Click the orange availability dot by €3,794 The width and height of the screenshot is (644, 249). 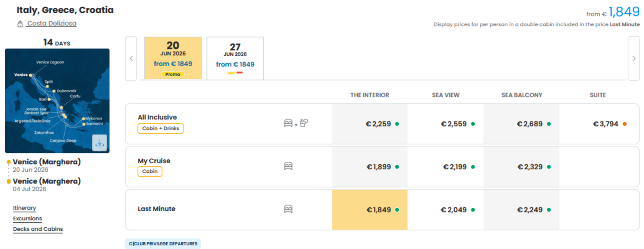pos(624,124)
